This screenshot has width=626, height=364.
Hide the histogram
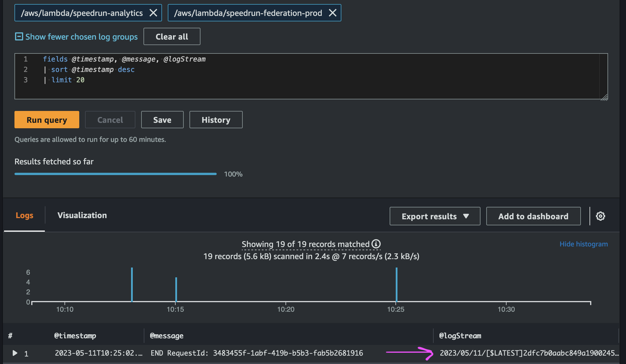pos(583,244)
